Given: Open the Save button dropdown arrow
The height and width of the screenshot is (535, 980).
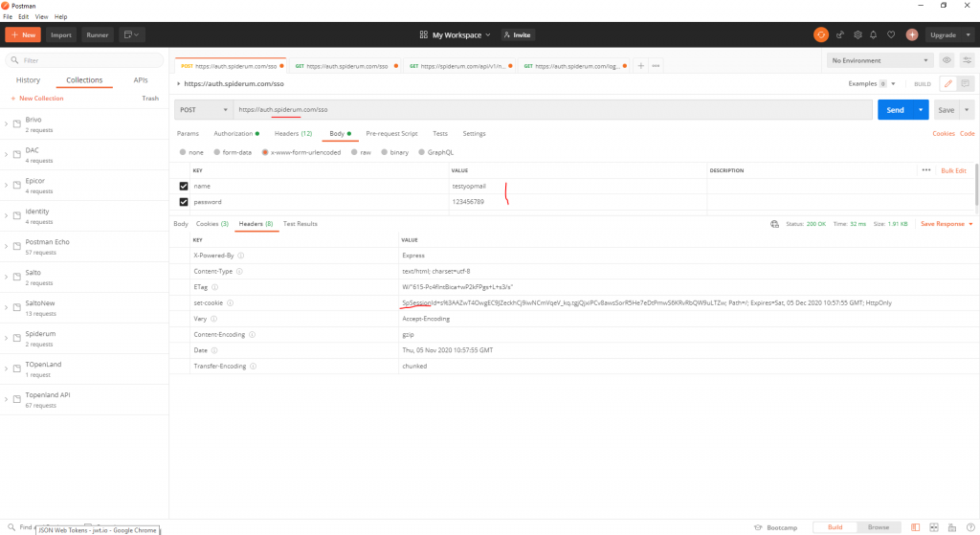Looking at the screenshot, I should click(x=967, y=110).
